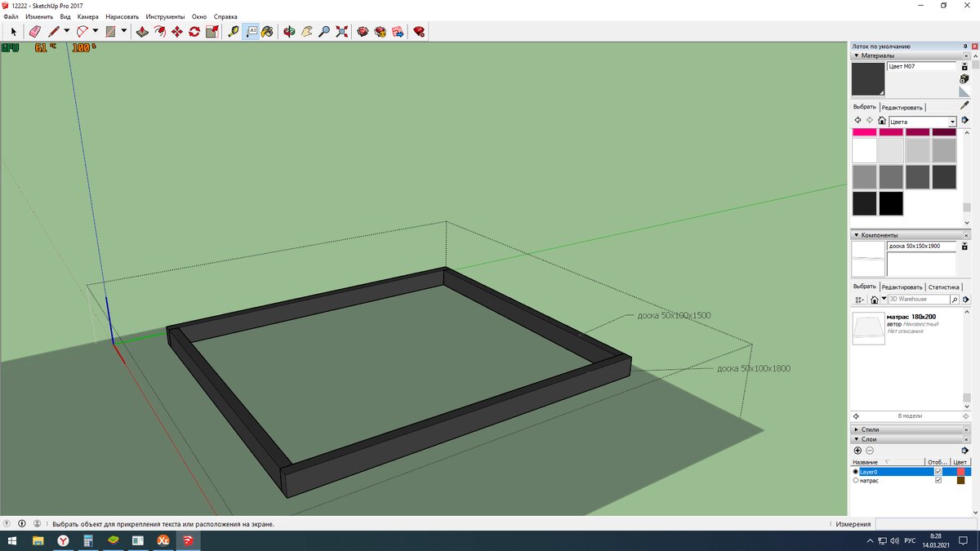This screenshot has height=551, width=980.
Task: Click матрас brown layer color swatch
Action: coord(960,481)
